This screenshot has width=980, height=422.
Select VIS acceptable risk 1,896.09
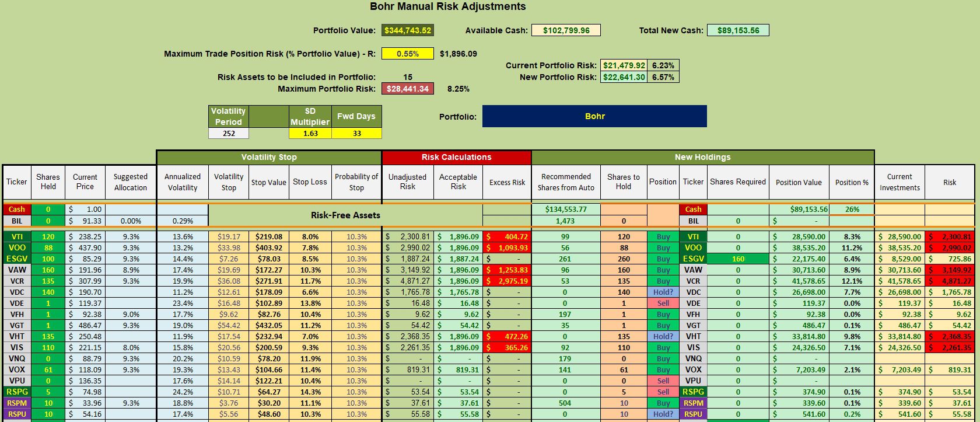[458, 347]
